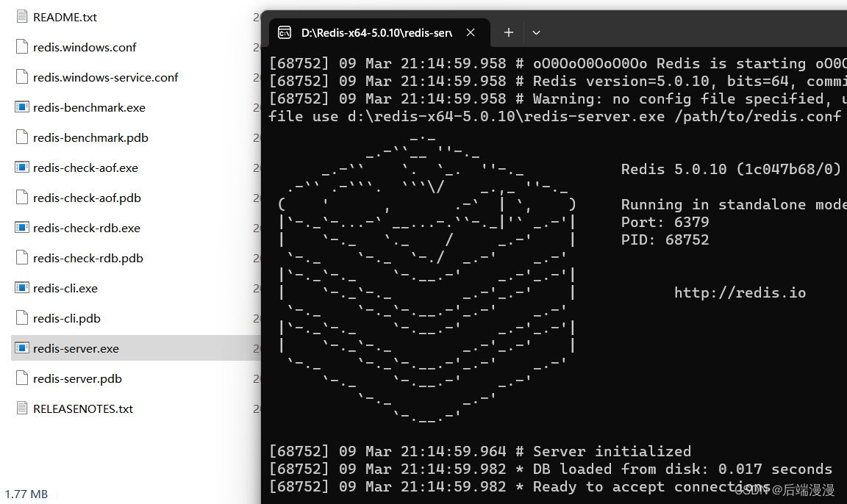The image size is (847, 504).
Task: Open a new terminal tab
Action: click(508, 32)
